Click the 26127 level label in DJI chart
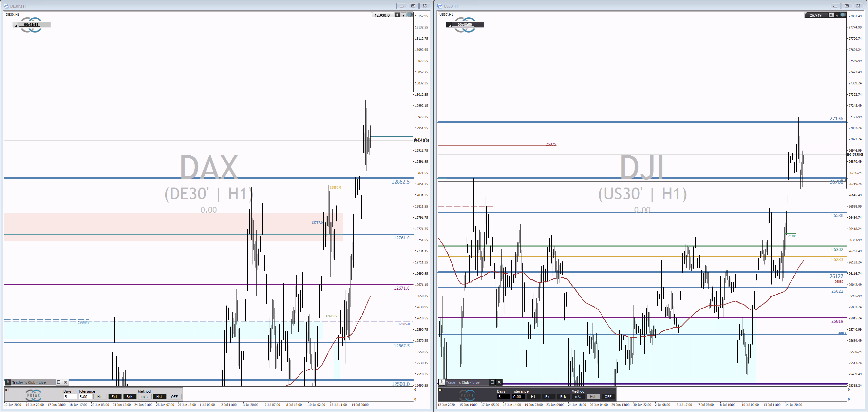Viewport: 868px width, 412px height. coord(836,276)
